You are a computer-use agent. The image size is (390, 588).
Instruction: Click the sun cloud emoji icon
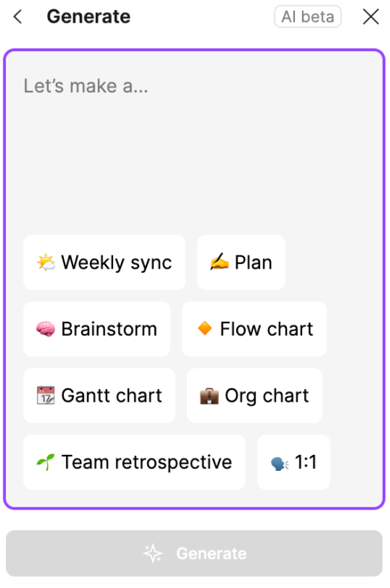tap(46, 263)
